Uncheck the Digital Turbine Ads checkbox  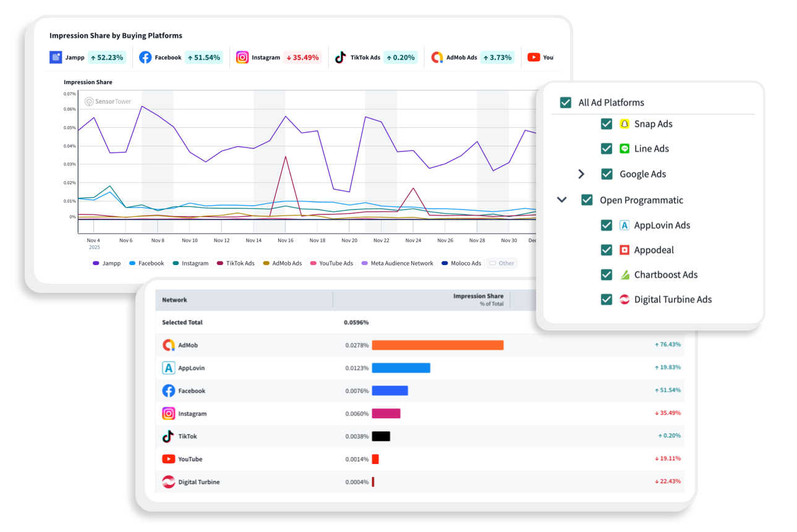click(607, 299)
